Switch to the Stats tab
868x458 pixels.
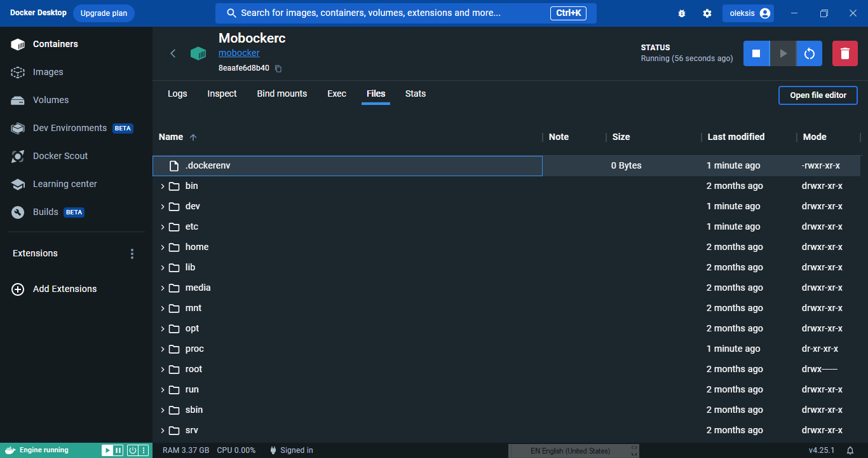point(416,94)
